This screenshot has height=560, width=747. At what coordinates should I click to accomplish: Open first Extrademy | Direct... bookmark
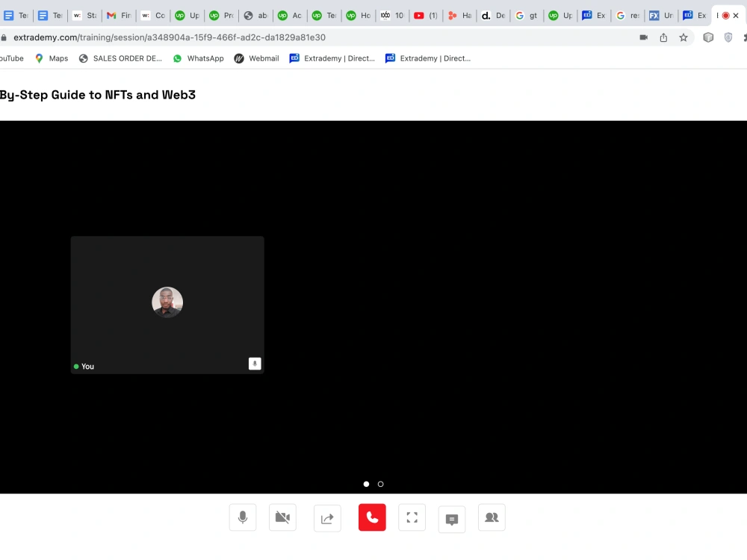[x=332, y=58]
